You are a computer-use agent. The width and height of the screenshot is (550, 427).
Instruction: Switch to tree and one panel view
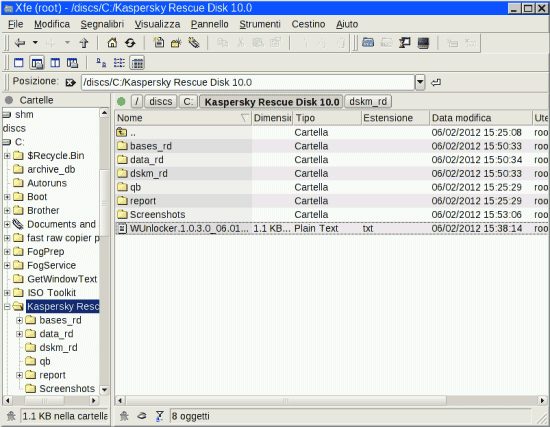point(37,63)
